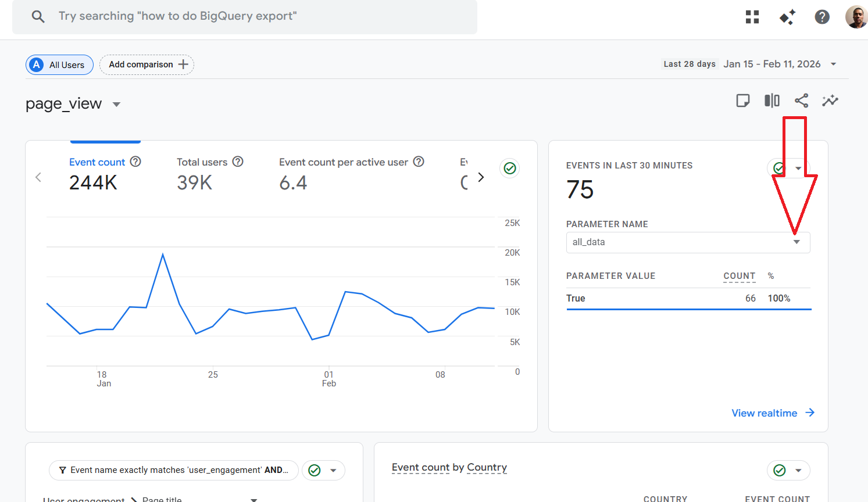Screen dimensions: 868x502
Task: Open the Help question mark icon
Action: (x=822, y=17)
